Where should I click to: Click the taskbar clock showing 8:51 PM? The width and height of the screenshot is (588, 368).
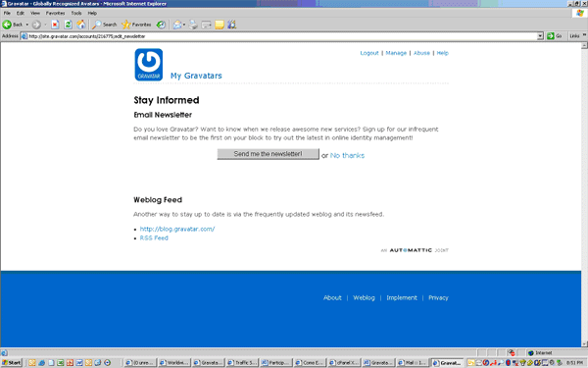coord(574,363)
